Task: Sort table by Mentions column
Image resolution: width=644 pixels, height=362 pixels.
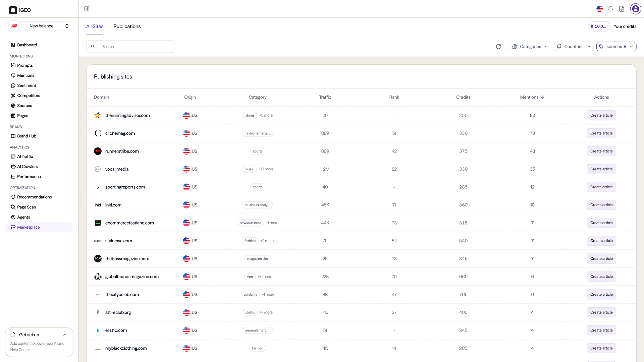Action: [532, 97]
